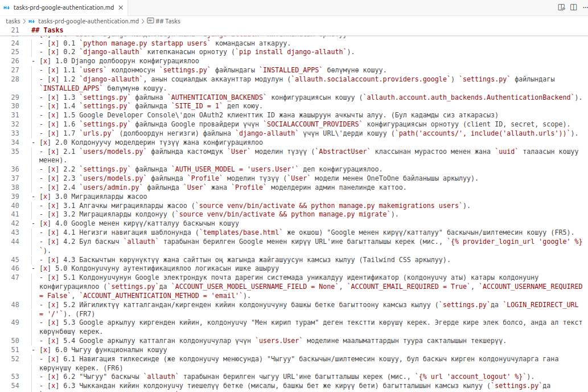The image size is (588, 392).
Task: Click `ACCOUNT_EMAIL_REQUIRED = True` on line 47
Action: click(409, 287)
